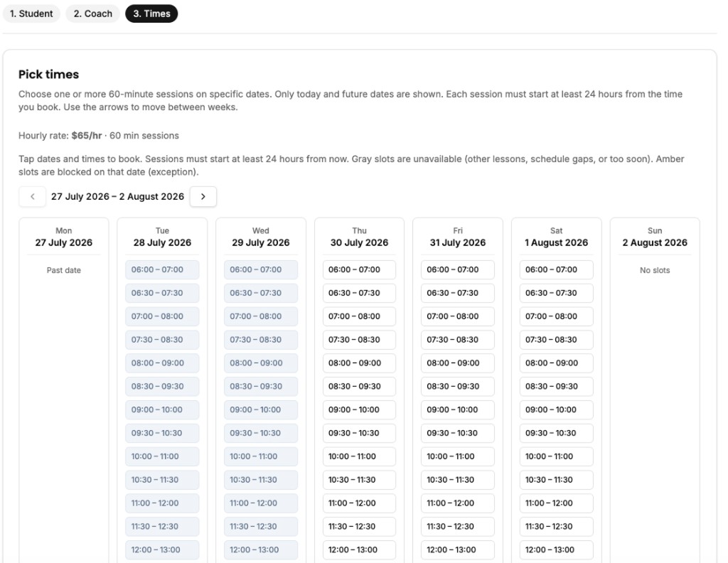Pick Sat 1 August 09:30 – 10:30 slot

pyautogui.click(x=556, y=433)
